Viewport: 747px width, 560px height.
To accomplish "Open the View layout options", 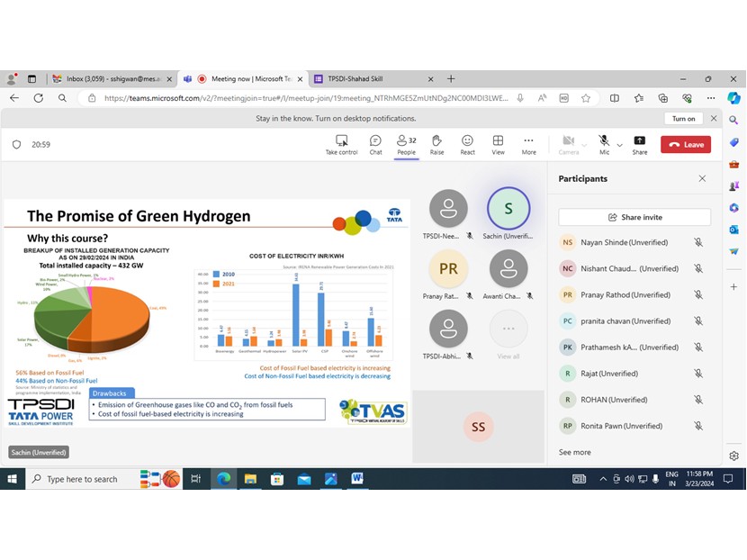I will pos(498,144).
